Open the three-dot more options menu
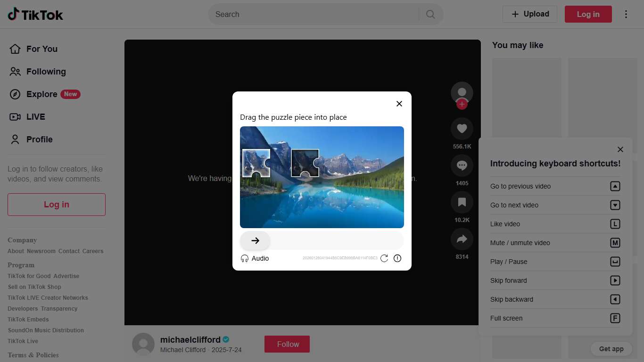 pos(626,14)
